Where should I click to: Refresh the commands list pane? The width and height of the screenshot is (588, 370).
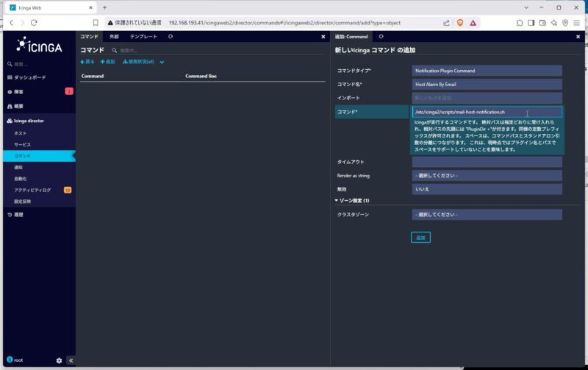coord(171,36)
